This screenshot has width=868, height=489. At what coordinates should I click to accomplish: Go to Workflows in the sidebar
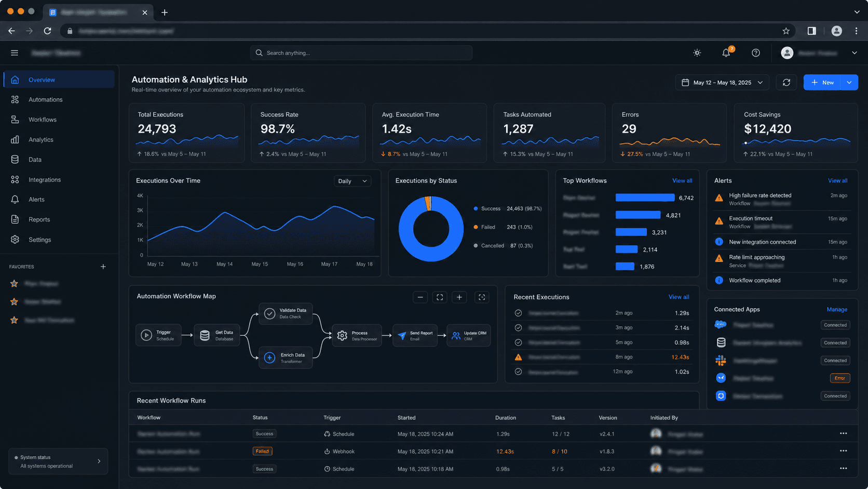point(59,120)
